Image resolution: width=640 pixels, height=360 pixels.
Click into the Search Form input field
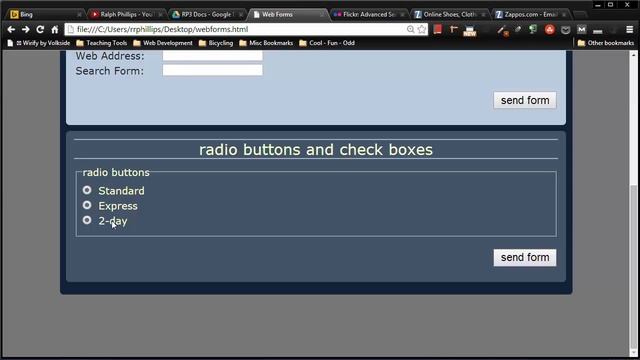coord(213,70)
